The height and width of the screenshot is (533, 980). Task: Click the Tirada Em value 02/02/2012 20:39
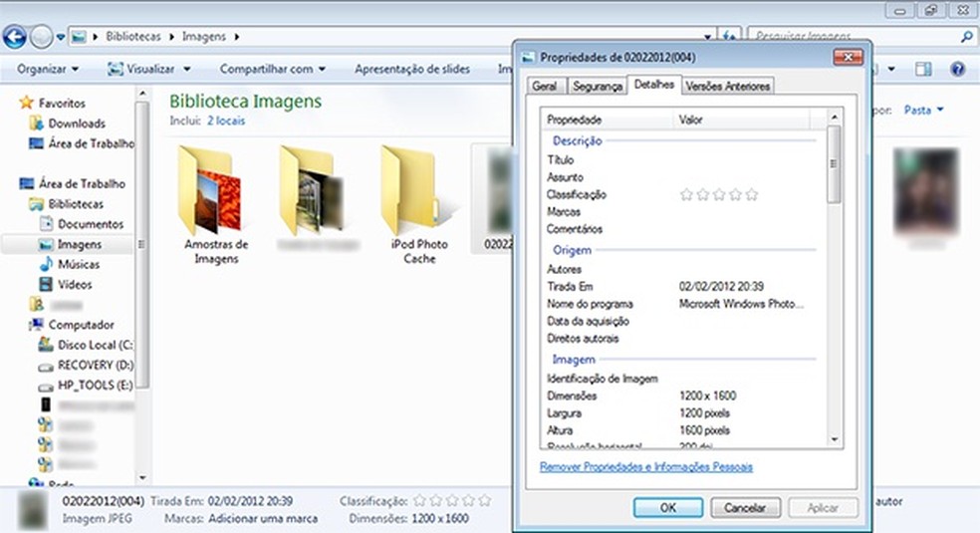click(x=721, y=287)
